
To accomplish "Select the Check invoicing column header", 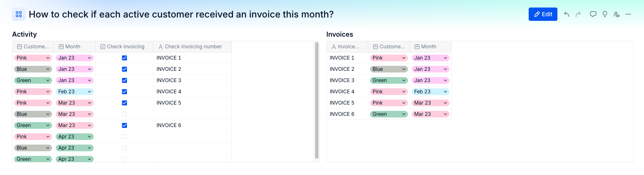I will coord(124,47).
